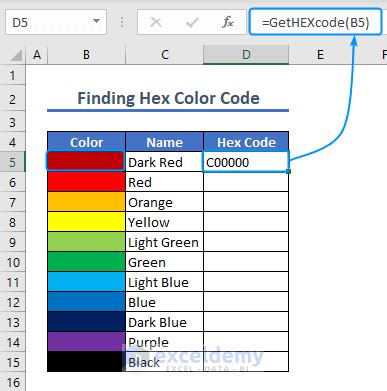387x391 pixels.
Task: Select row 8 header
Action: (x=13, y=222)
